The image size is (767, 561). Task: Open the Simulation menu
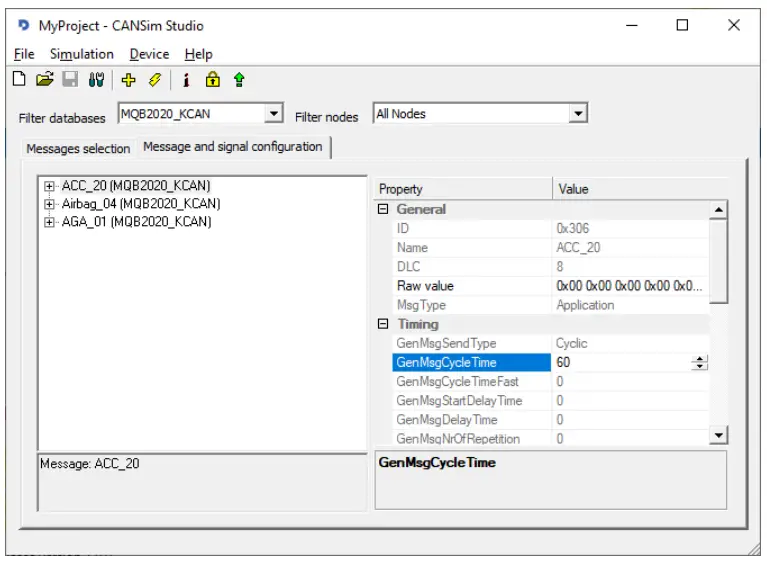[82, 54]
